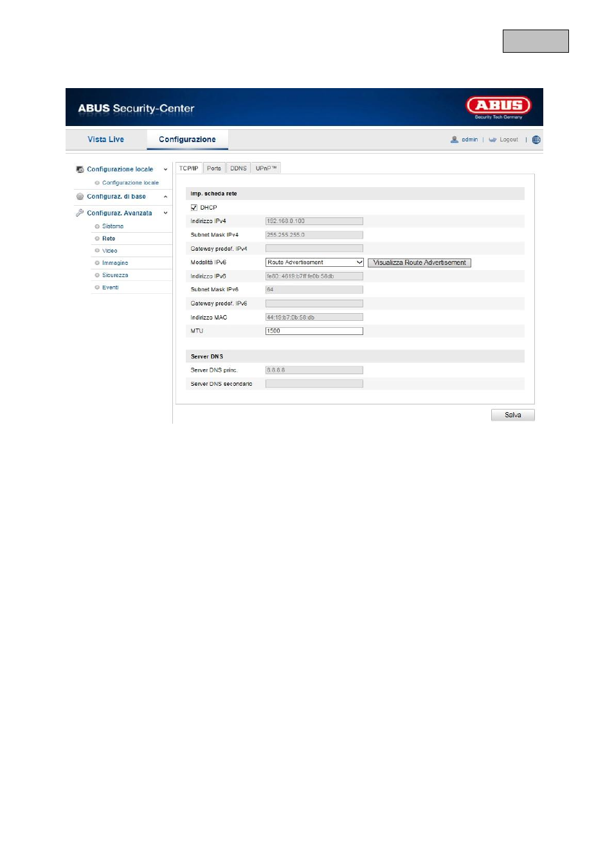The width and height of the screenshot is (614, 868).
Task: Click the Indirizzo IPv4 field
Action: pos(314,221)
